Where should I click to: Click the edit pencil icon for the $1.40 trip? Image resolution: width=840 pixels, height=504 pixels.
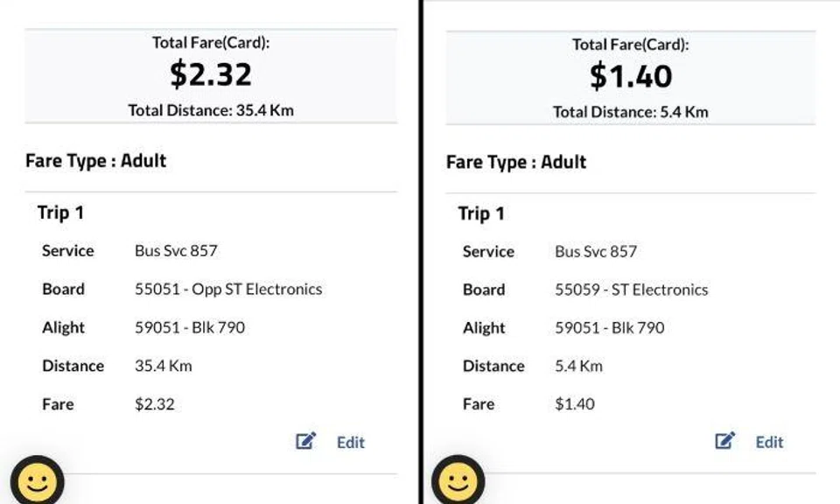725,441
